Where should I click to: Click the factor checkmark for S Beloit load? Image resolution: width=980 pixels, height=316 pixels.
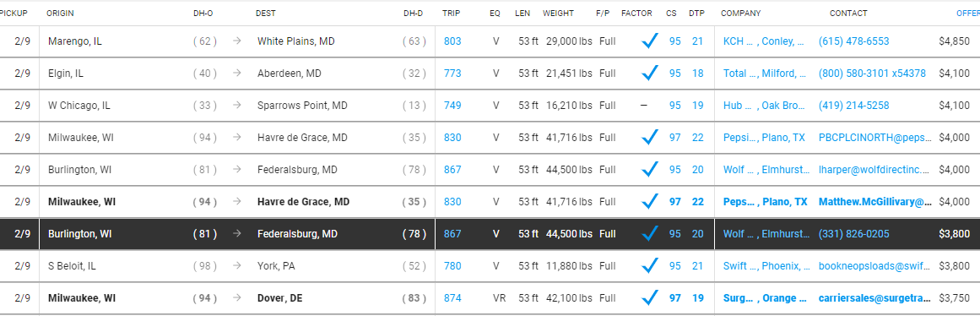[x=650, y=266]
